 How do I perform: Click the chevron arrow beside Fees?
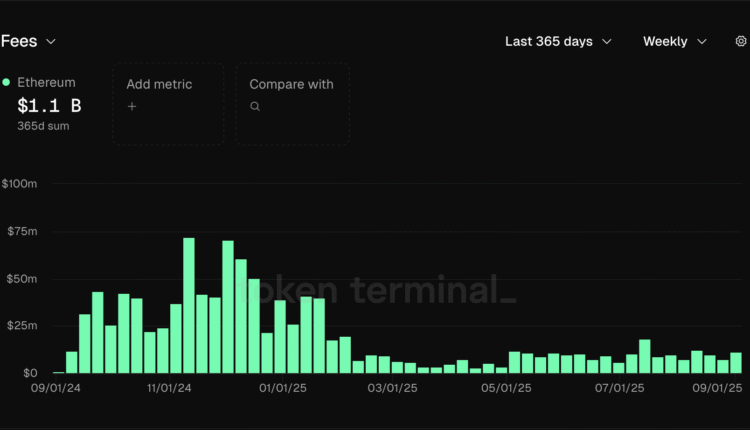tap(51, 41)
